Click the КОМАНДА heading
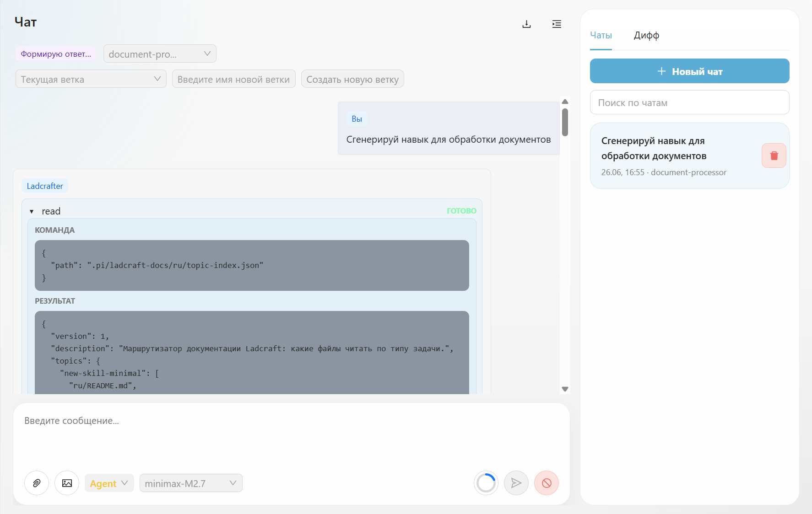The width and height of the screenshot is (812, 514). 54,230
